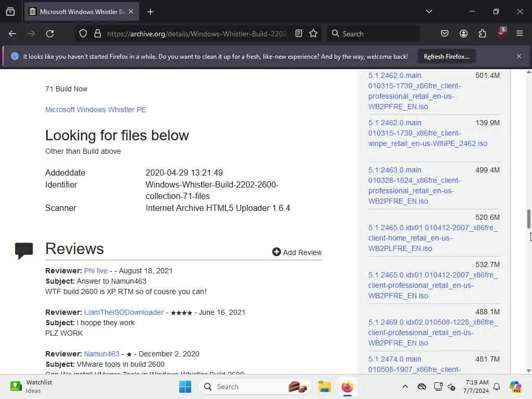Click the Add Review plus icon
The image size is (532, 399).
(276, 252)
